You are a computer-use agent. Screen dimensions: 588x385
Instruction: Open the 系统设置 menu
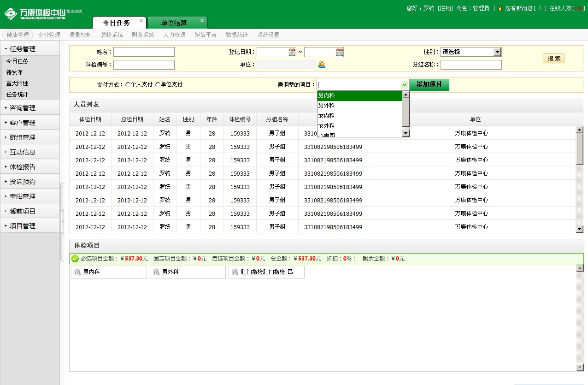[x=268, y=35]
